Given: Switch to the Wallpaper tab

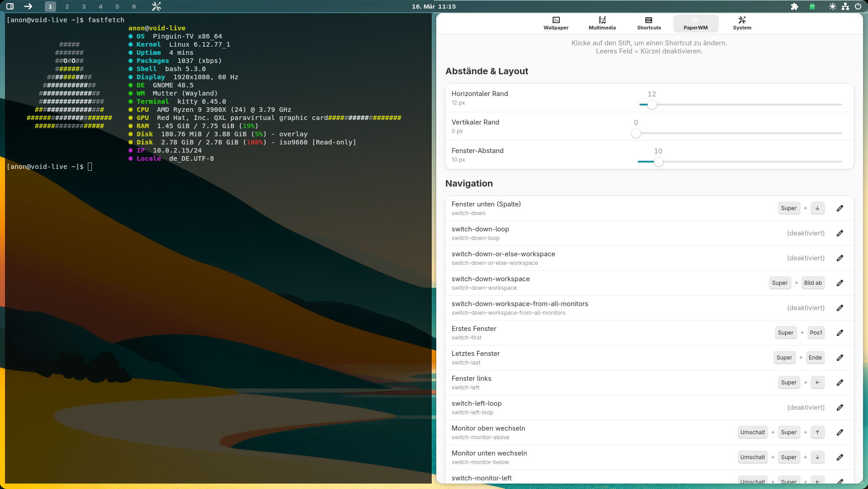Looking at the screenshot, I should (556, 23).
